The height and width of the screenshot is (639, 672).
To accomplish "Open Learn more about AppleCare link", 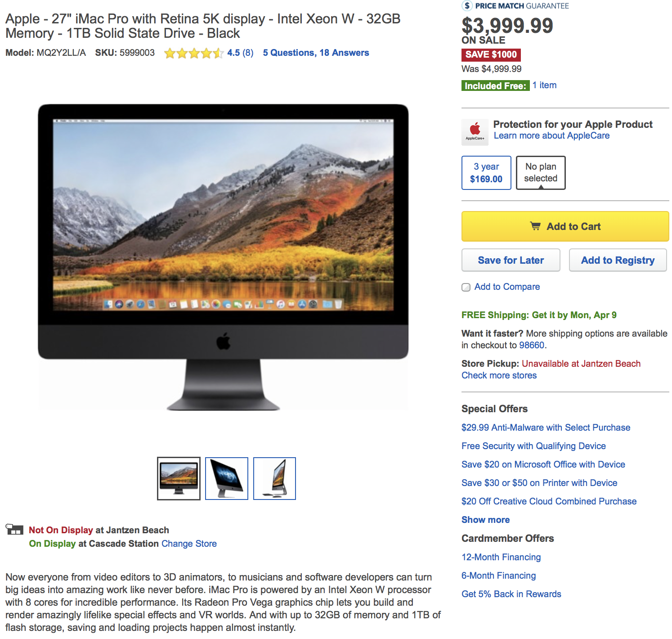I will click(x=551, y=135).
